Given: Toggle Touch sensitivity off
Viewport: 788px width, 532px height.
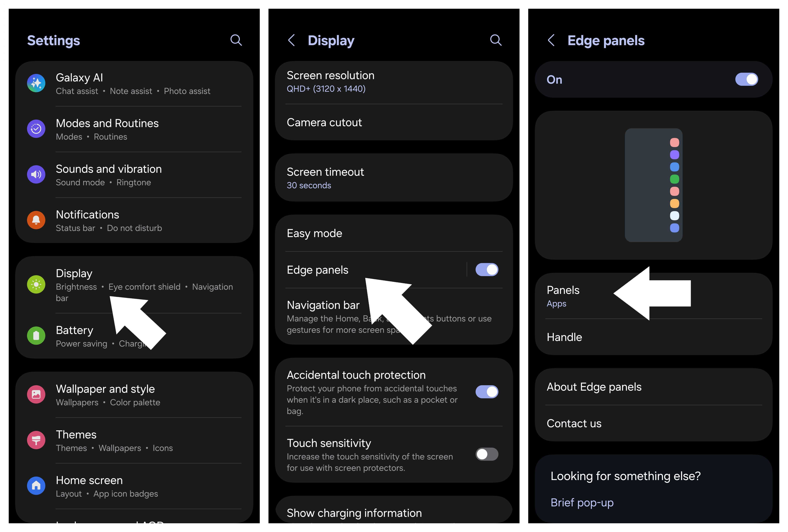Looking at the screenshot, I should (x=487, y=454).
